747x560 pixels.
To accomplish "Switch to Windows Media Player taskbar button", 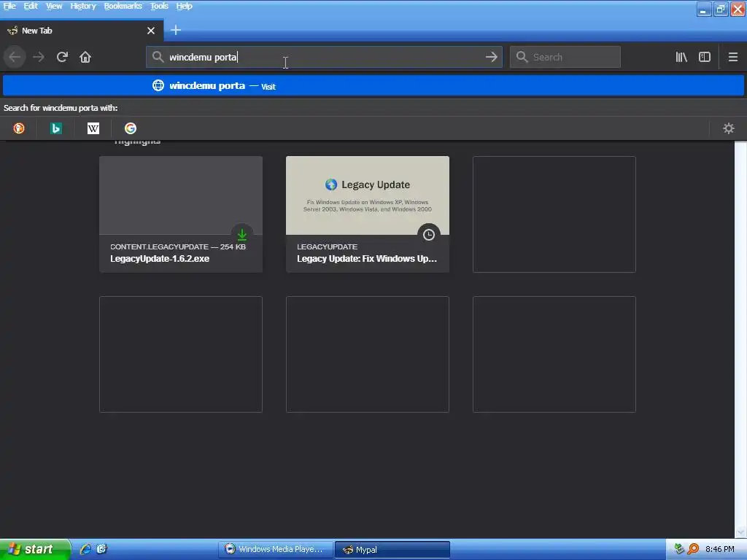I will tap(275, 549).
